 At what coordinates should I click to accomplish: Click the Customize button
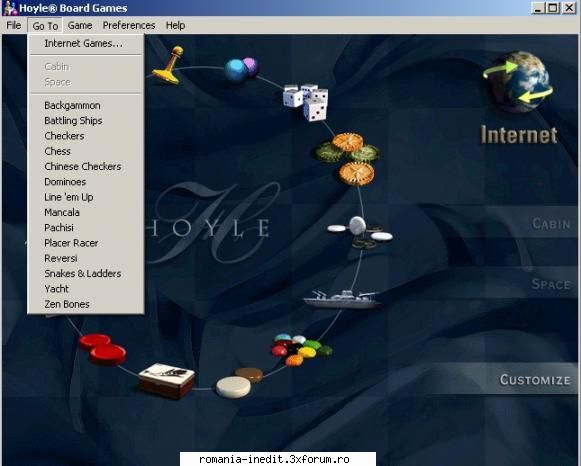pyautogui.click(x=535, y=380)
